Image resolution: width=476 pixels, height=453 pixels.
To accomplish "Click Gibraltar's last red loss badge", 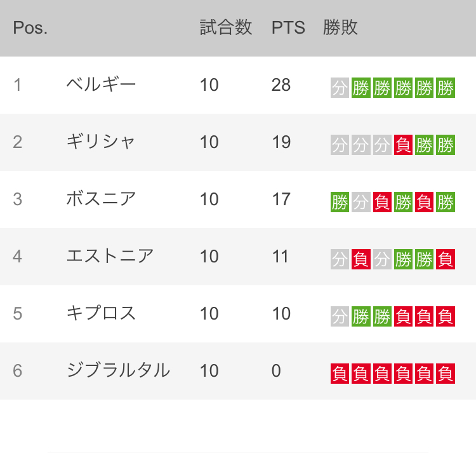I will tap(446, 374).
